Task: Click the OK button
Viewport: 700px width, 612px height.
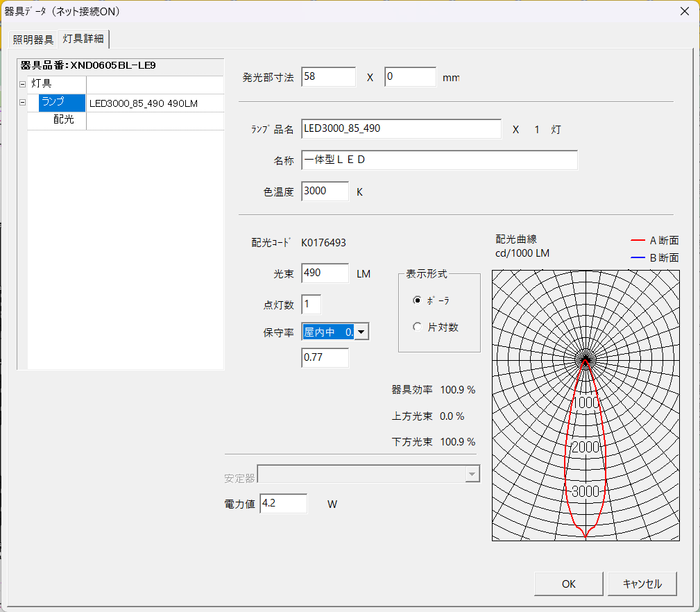Action: point(569,584)
